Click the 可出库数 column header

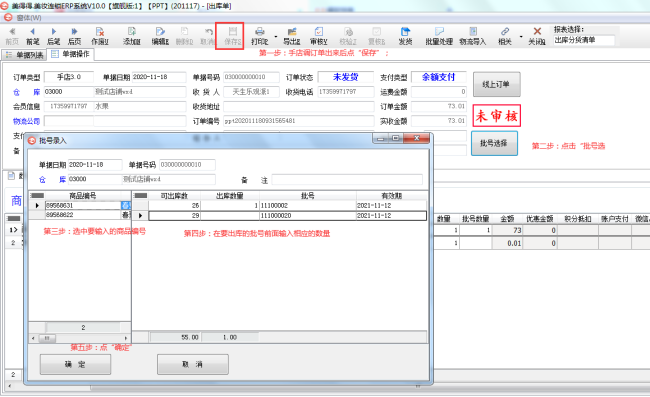coord(174,196)
